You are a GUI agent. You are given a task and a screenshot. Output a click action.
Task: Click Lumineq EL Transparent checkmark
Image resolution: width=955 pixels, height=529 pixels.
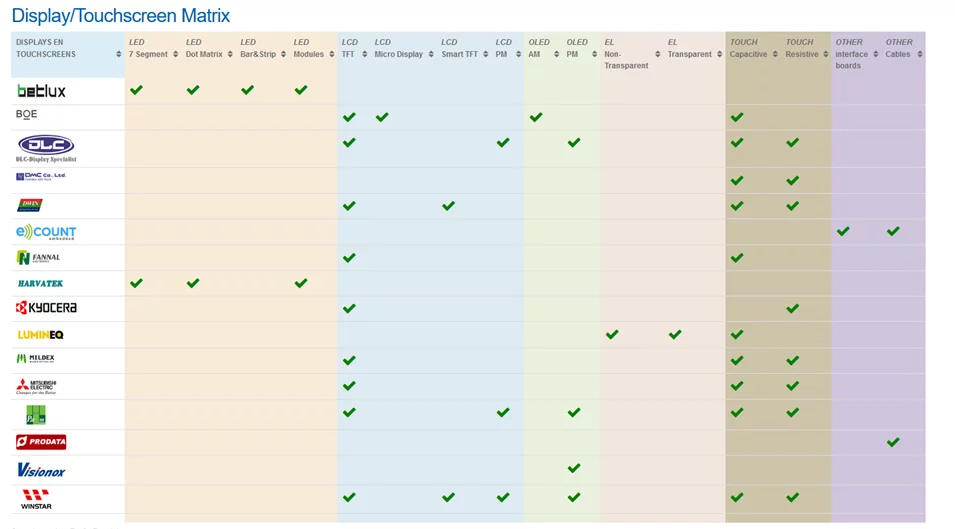(675, 334)
